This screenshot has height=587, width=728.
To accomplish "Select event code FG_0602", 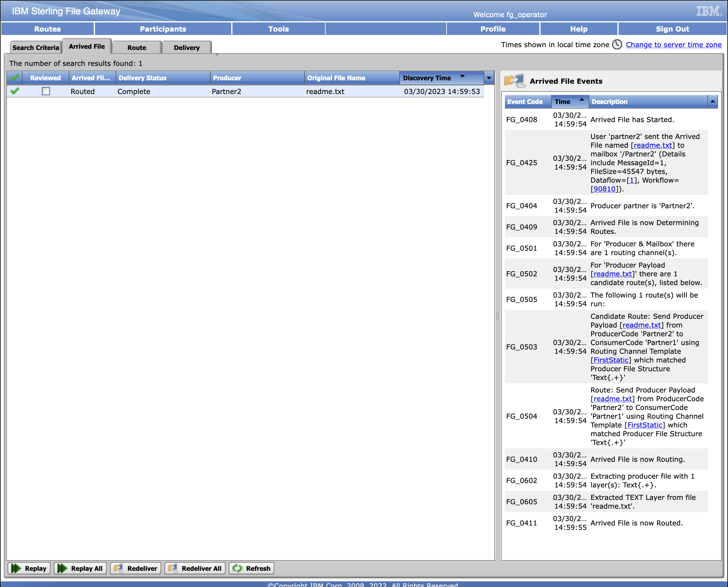I will [x=521, y=481].
